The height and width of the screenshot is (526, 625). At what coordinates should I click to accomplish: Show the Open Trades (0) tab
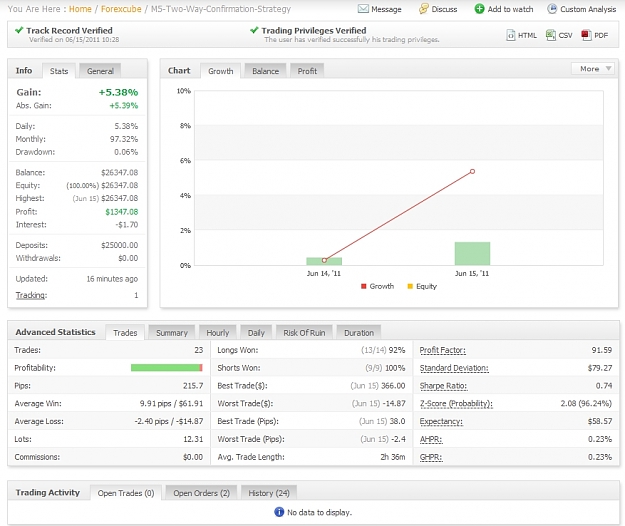coord(126,493)
